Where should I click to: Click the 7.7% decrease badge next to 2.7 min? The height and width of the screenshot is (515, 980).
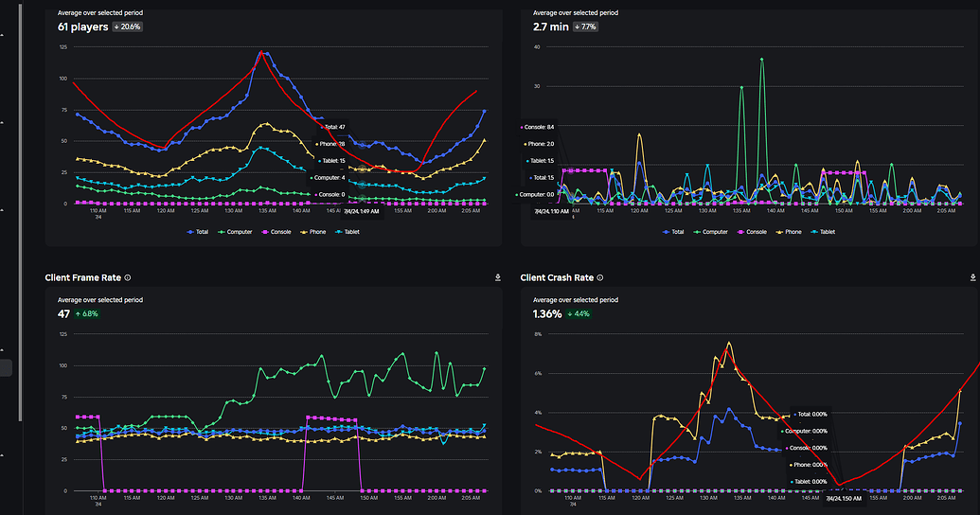[x=585, y=27]
